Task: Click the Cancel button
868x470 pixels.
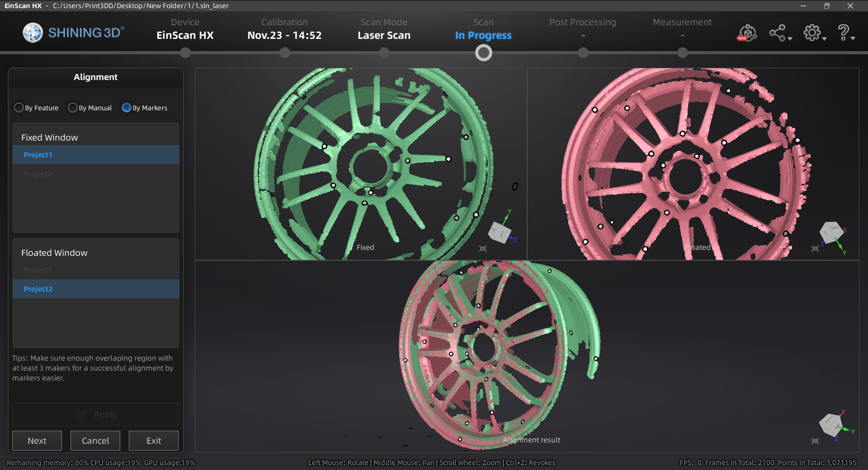Action: pos(95,441)
